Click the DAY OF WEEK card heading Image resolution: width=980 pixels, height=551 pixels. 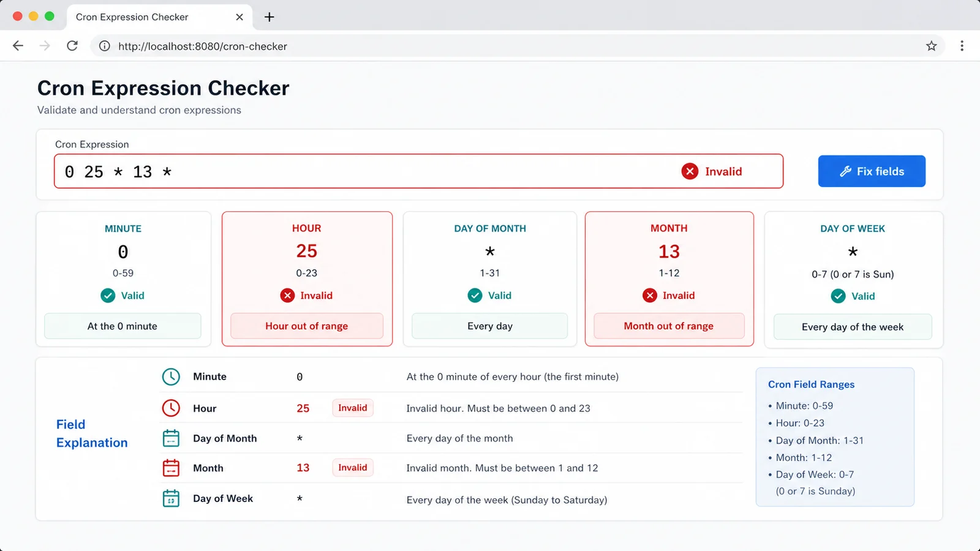(853, 228)
